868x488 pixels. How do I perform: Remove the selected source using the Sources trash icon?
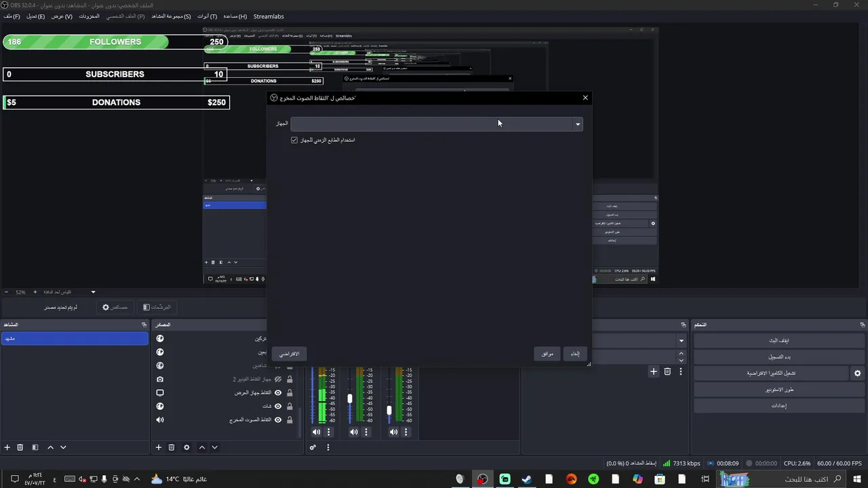(x=172, y=447)
